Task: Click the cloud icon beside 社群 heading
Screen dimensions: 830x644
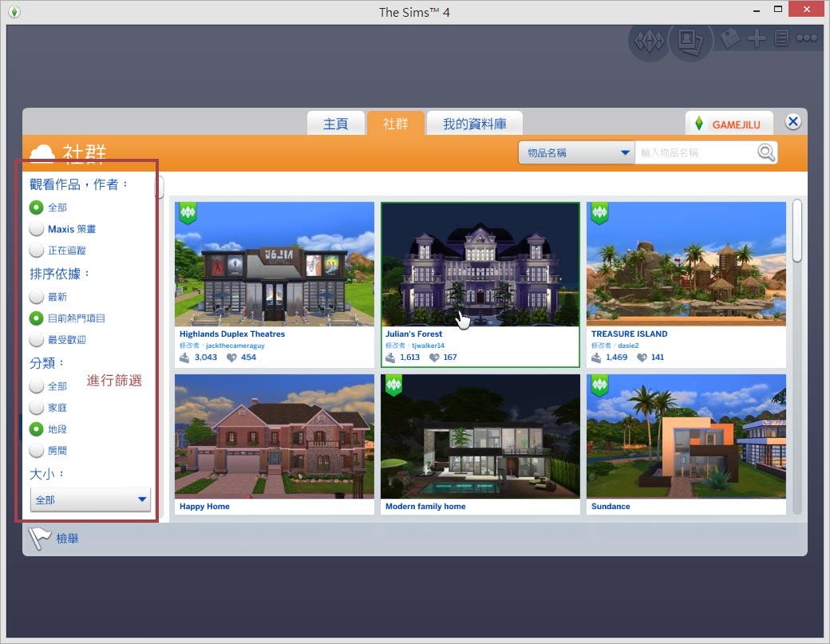Action: (x=42, y=152)
